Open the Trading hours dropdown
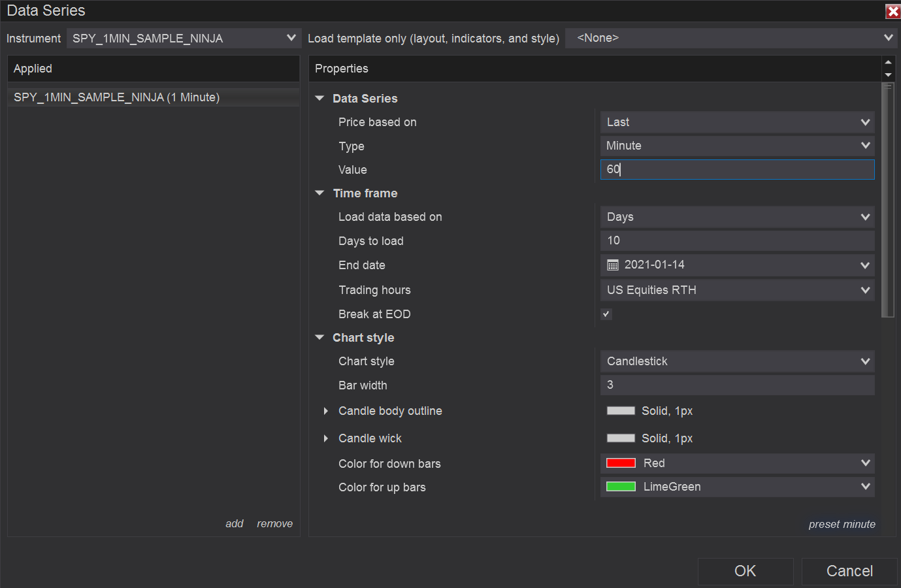 pyautogui.click(x=737, y=290)
